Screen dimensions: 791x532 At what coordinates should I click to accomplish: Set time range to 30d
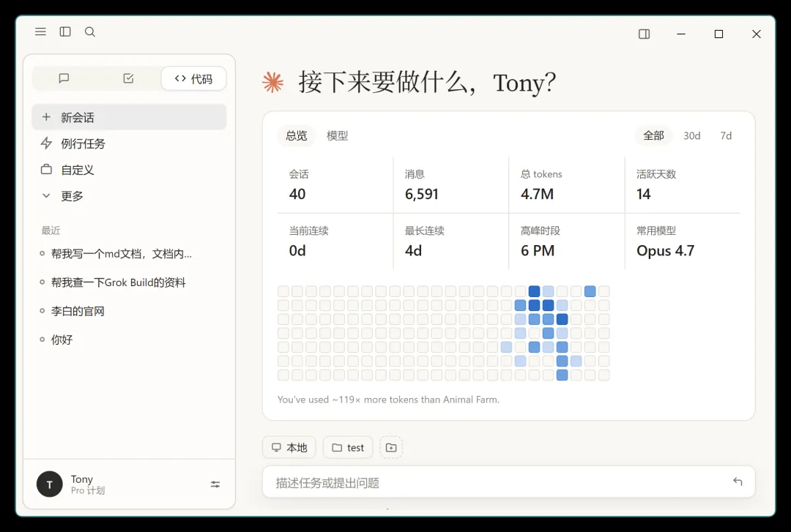click(691, 135)
